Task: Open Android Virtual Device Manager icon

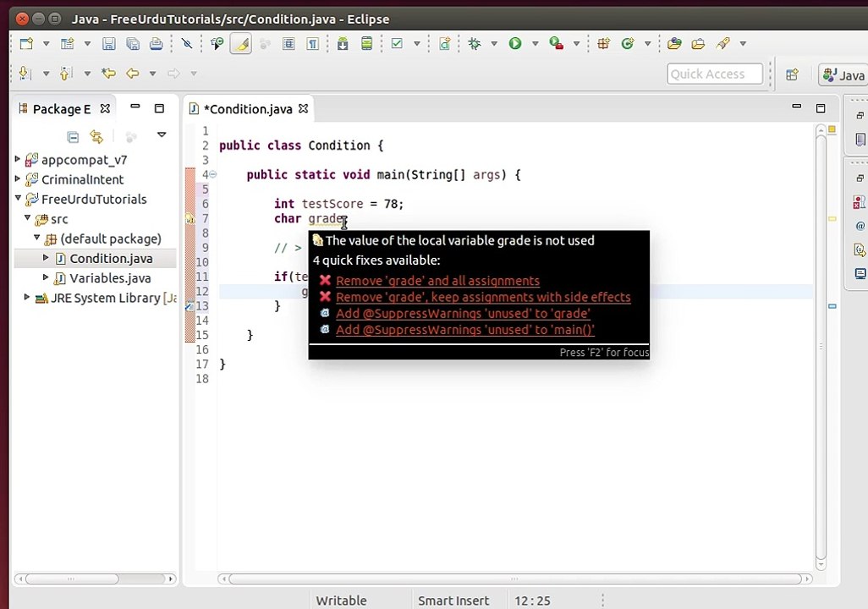Action: tap(366, 43)
